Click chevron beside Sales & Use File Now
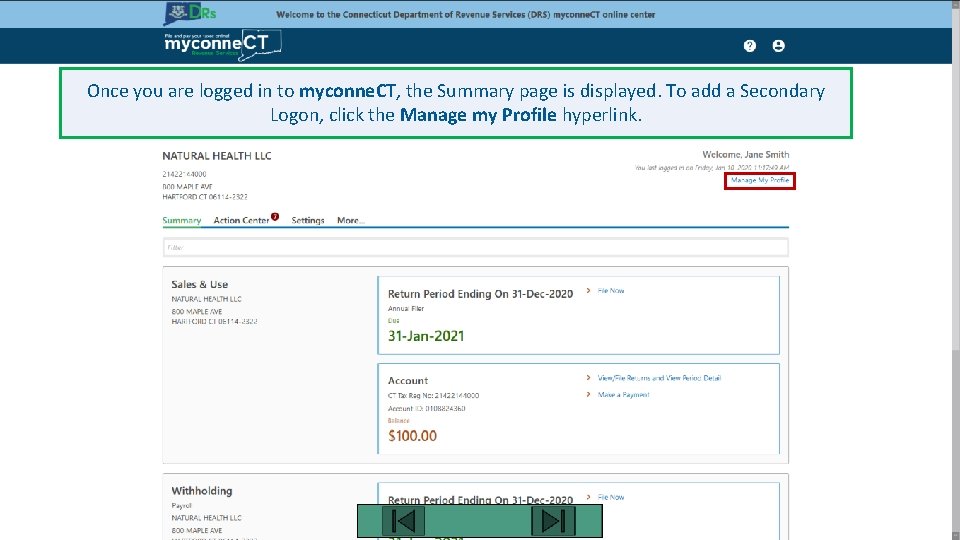 point(588,291)
